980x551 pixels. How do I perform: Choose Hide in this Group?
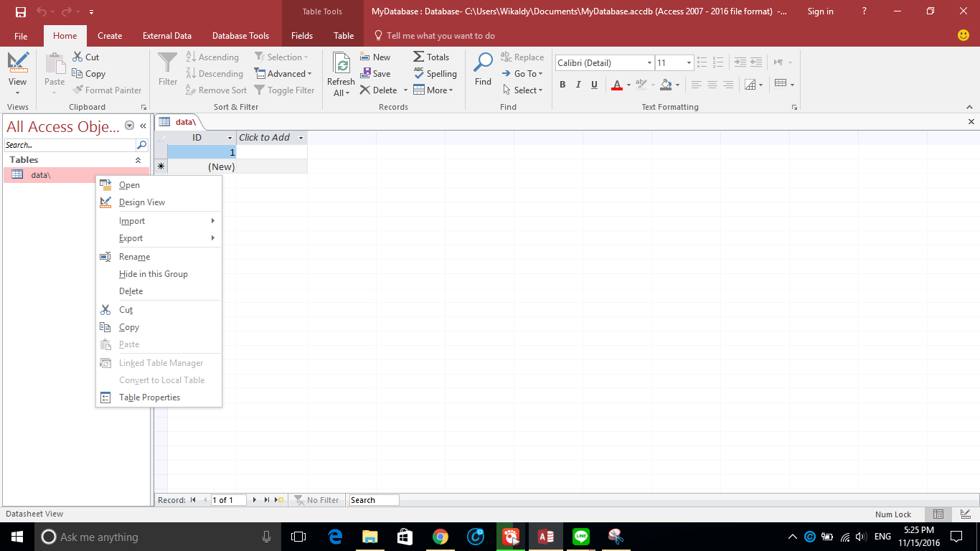(x=159, y=274)
